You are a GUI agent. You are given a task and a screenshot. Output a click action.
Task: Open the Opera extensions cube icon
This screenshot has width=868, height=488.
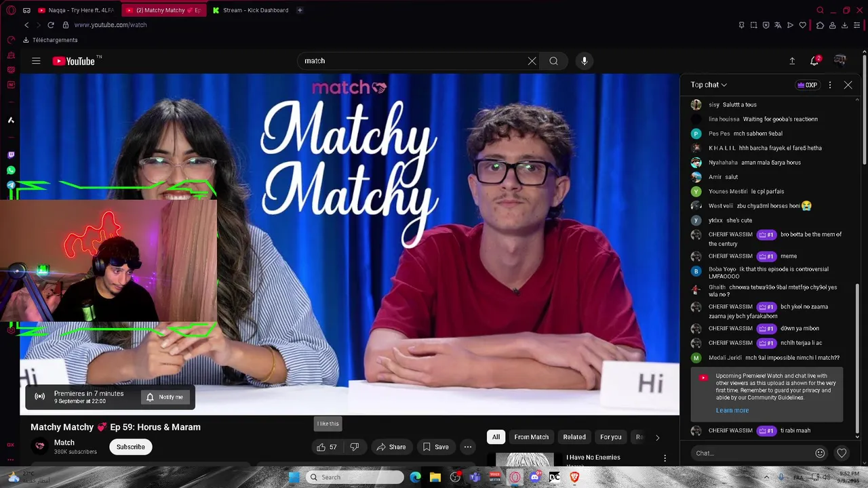(820, 25)
